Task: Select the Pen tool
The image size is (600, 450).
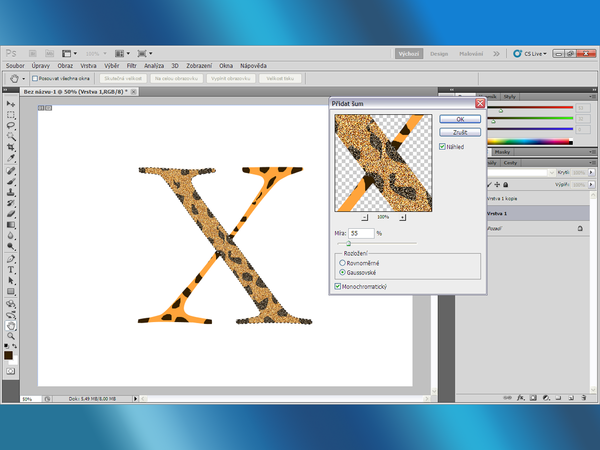Action: click(x=12, y=258)
